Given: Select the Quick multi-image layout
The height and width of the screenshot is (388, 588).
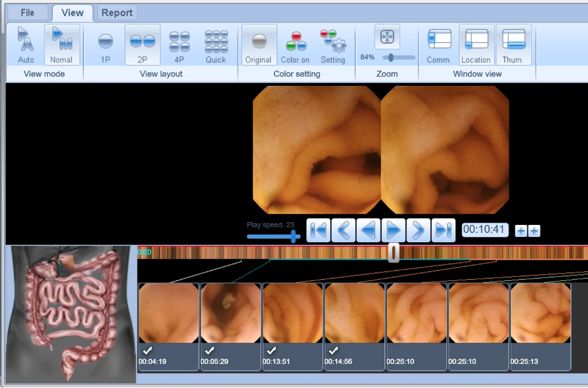Looking at the screenshot, I should [x=216, y=45].
